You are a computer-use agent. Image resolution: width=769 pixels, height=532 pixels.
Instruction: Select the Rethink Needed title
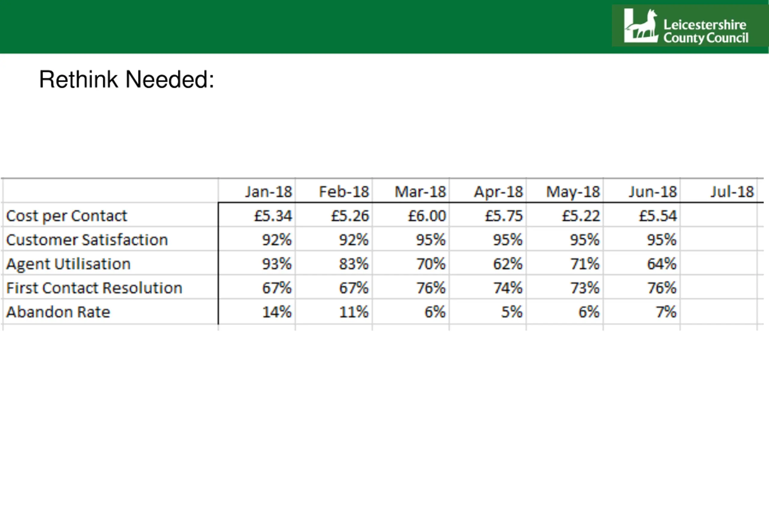click(x=126, y=79)
